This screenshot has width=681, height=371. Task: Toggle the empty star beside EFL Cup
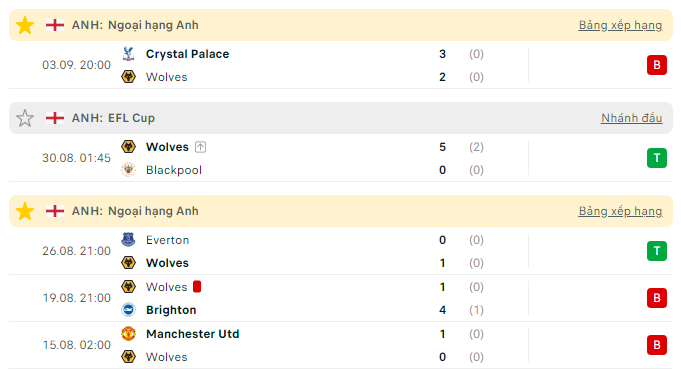25,118
